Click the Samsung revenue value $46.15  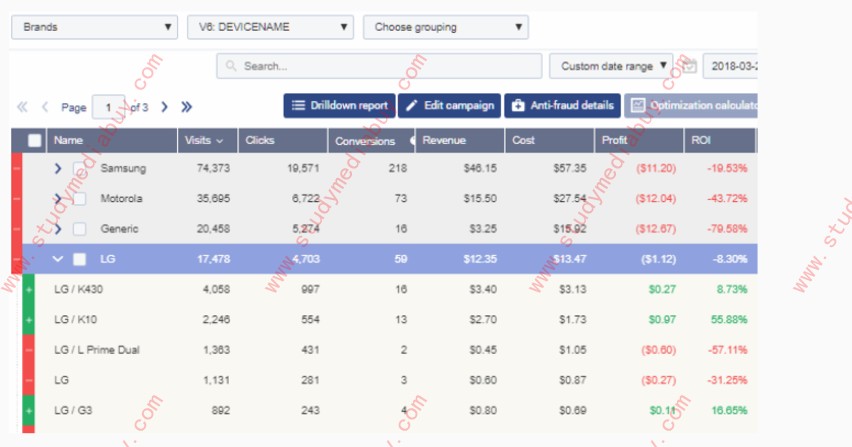[480, 168]
